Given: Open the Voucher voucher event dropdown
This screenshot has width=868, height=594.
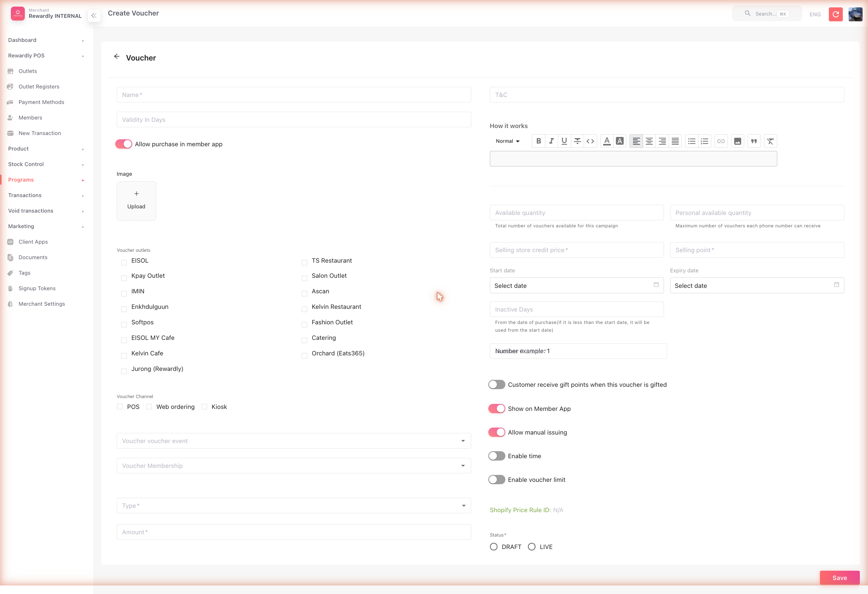Looking at the screenshot, I should (x=294, y=441).
